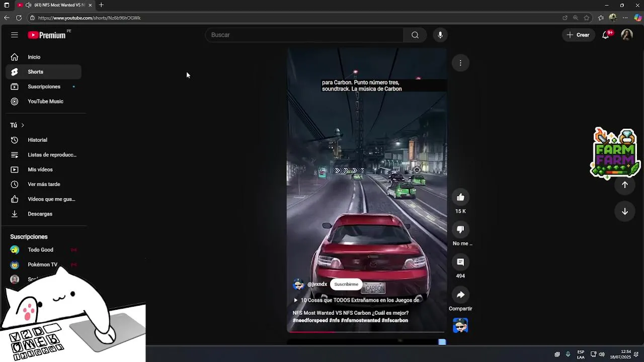Go to the next Short arrow
644x362 pixels.
(x=625, y=212)
